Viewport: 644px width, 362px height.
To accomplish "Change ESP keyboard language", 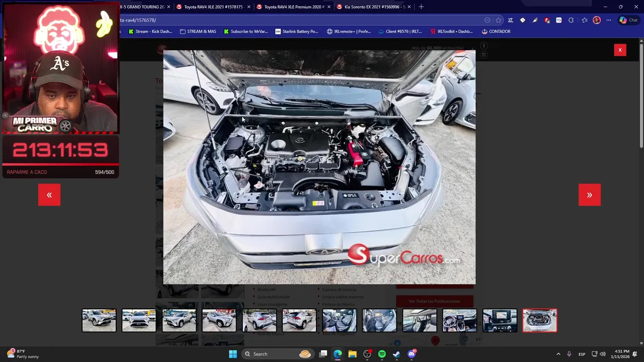I will point(582,354).
